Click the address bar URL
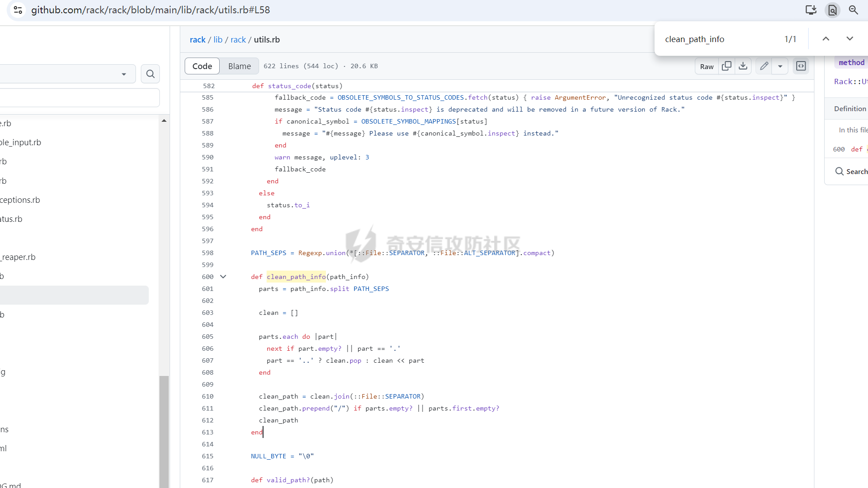 click(151, 10)
